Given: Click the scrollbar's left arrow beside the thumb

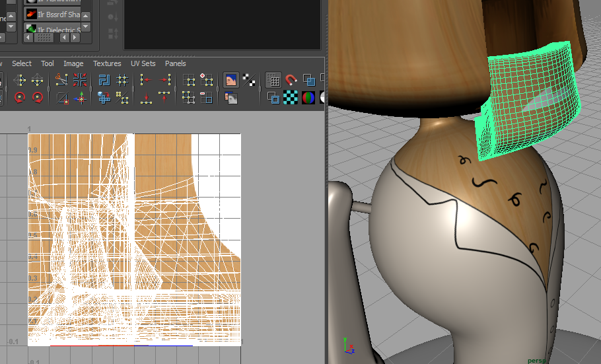Looking at the screenshot, I should 28,38.
